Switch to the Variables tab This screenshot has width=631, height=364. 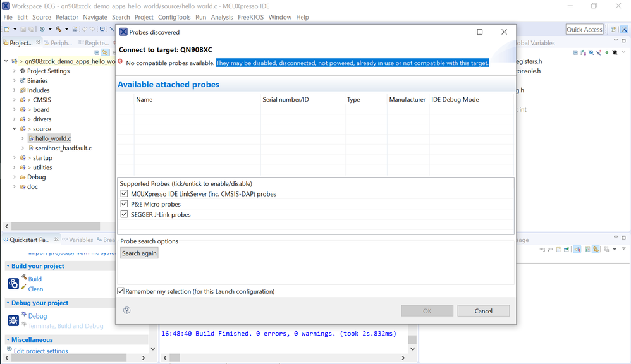pyautogui.click(x=77, y=240)
